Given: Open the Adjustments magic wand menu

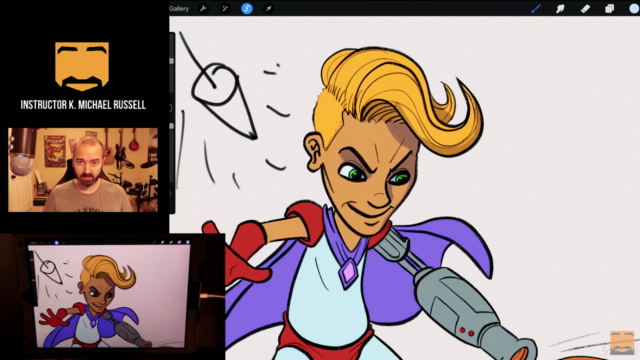Looking at the screenshot, I should coord(224,8).
